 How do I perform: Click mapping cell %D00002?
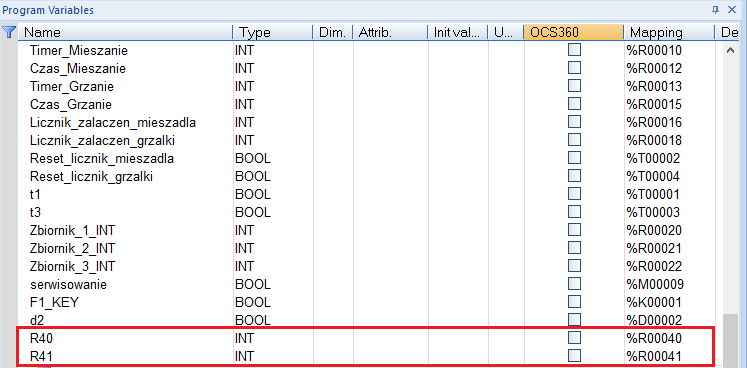pos(654,320)
